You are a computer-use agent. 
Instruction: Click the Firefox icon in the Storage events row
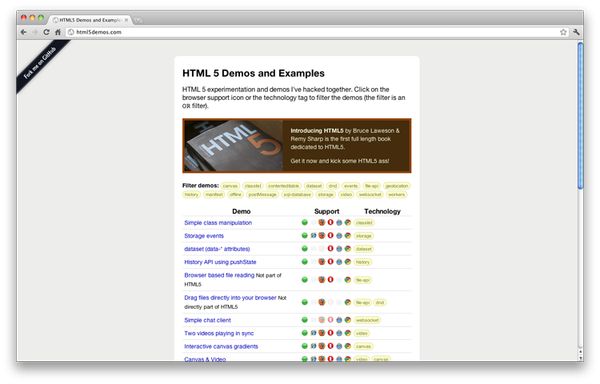click(x=322, y=236)
